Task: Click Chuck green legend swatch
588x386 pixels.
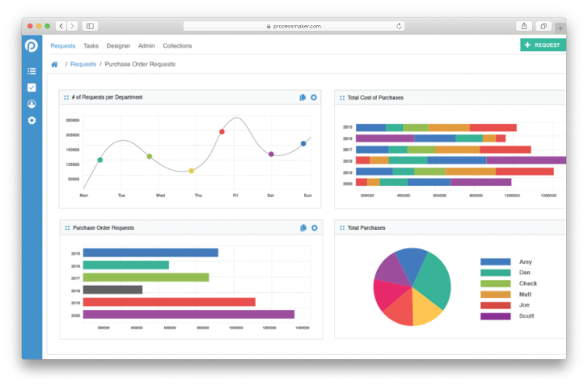Action: (495, 283)
